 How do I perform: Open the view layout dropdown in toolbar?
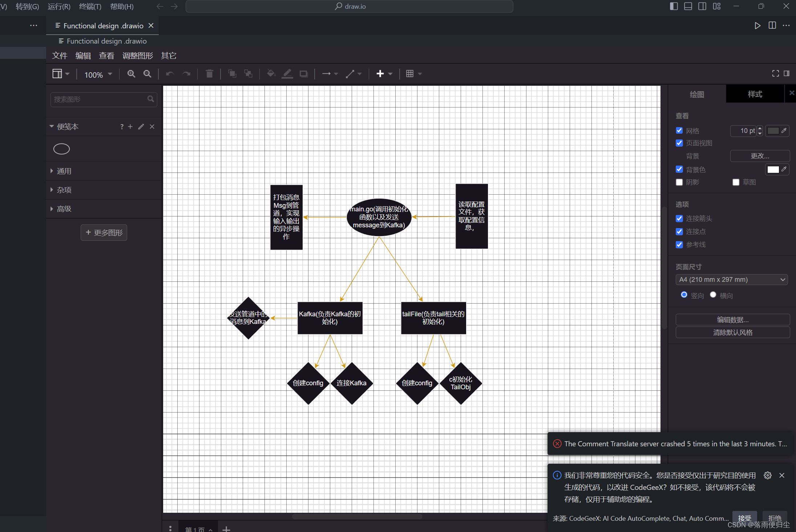pyautogui.click(x=61, y=74)
